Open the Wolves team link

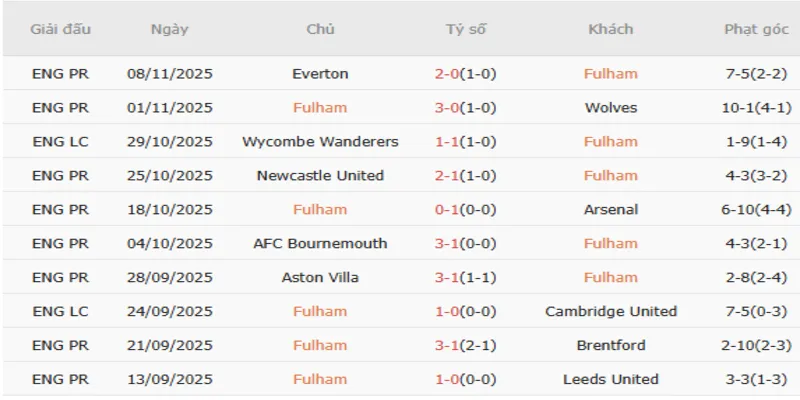pos(610,108)
